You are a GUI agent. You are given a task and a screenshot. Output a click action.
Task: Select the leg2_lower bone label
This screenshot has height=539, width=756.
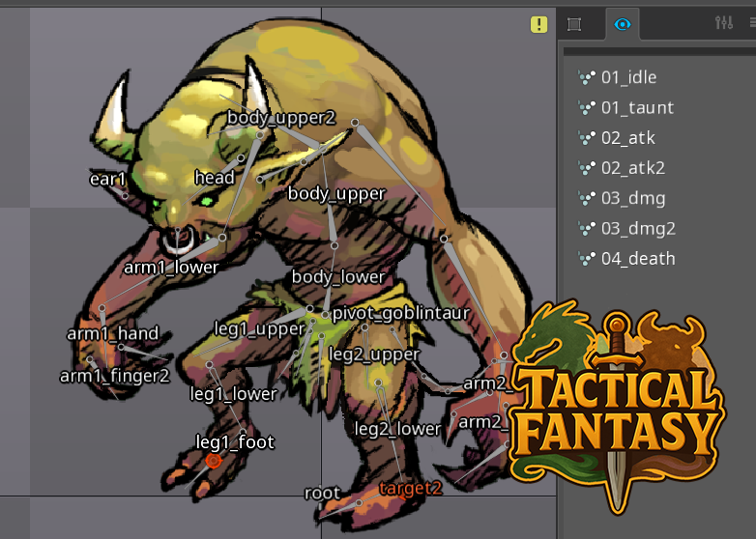pyautogui.click(x=397, y=429)
